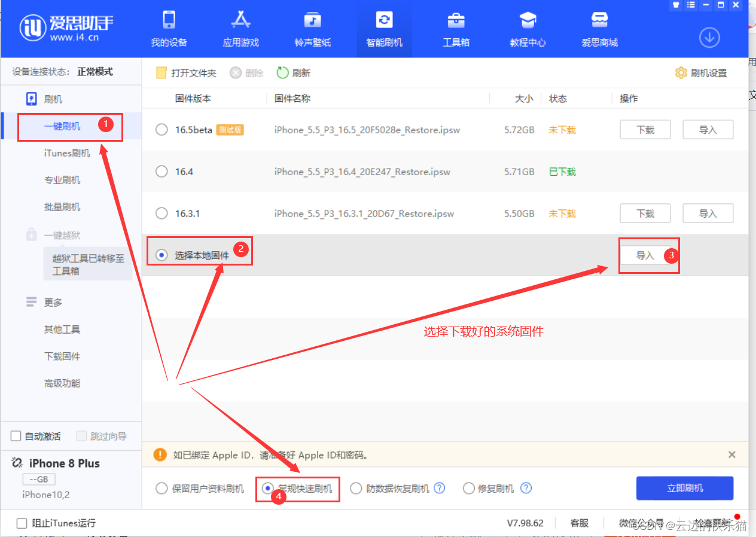Open iTunes刷机 in the sidebar

pos(67,153)
